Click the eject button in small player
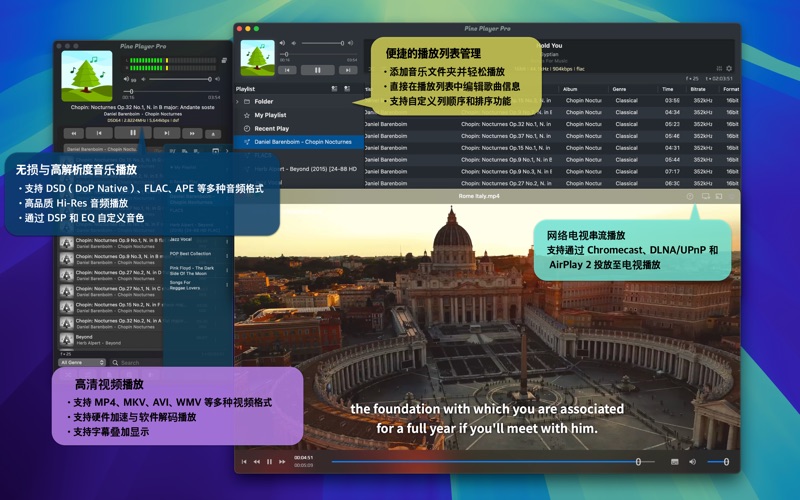800x500 pixels. [213, 134]
